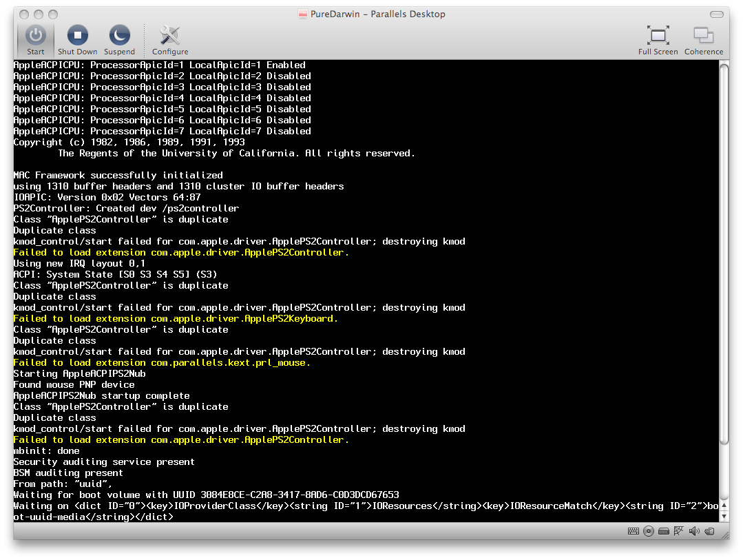The width and height of the screenshot is (743, 560).
Task: Click the PureDarwin – Parallels Desktop title
Action: [x=377, y=14]
